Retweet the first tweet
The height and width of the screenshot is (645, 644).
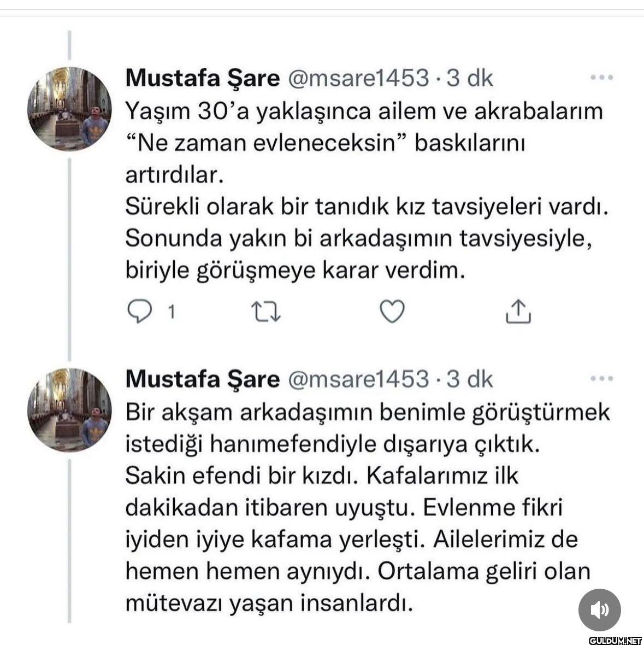coord(265,312)
